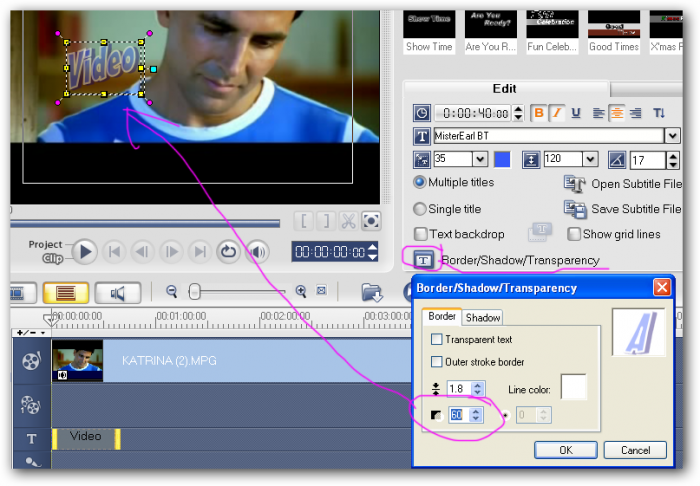Set mark-out with right bracket button
The width and height of the screenshot is (700, 486).
tap(326, 221)
